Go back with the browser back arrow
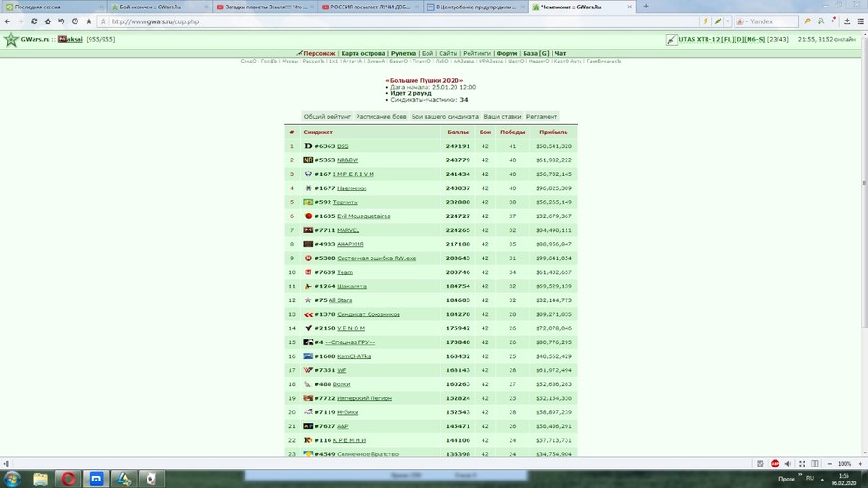Image resolution: width=868 pixels, height=488 pixels. coord(7,21)
